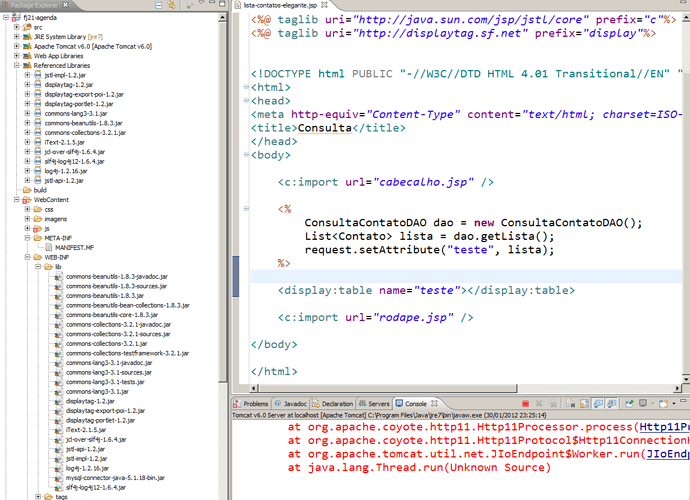The width and height of the screenshot is (690, 500).
Task: Select Apache Tomcat v6.0 library entry
Action: (x=93, y=46)
